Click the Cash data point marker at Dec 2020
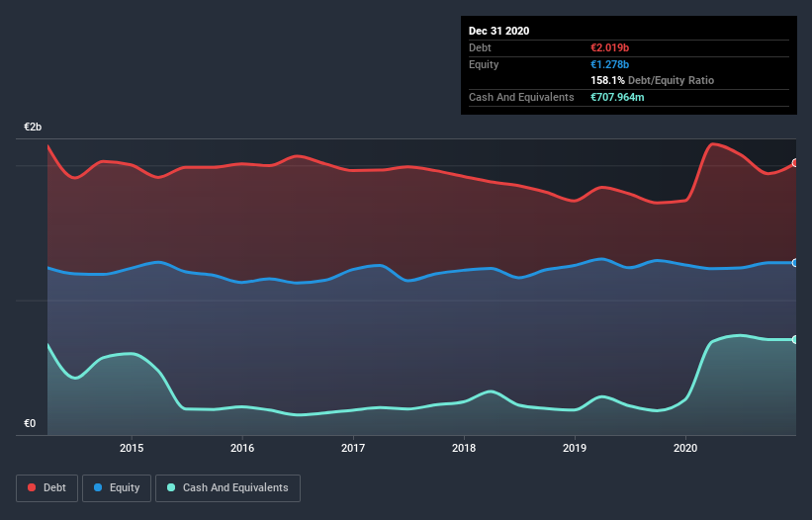 [x=795, y=339]
